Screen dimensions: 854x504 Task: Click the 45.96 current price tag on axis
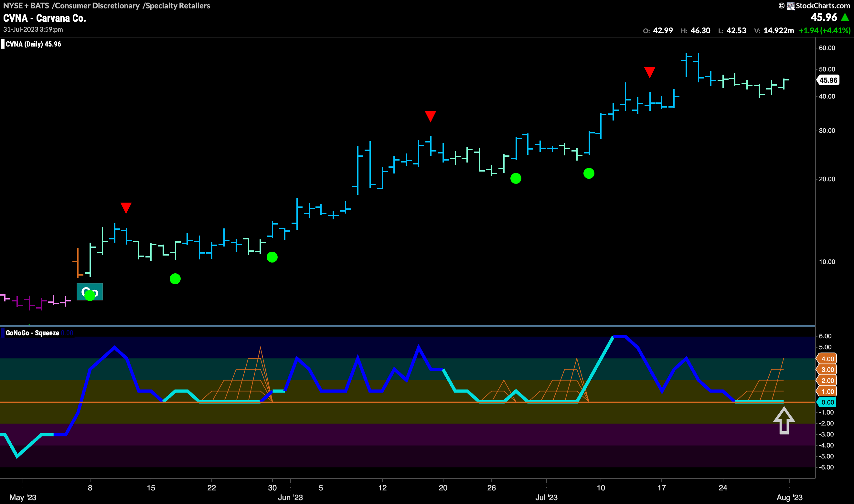(x=828, y=80)
